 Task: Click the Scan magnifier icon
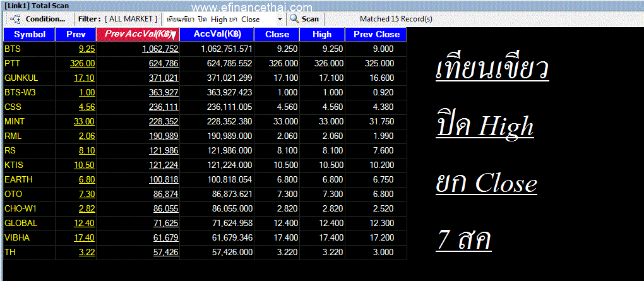coord(294,19)
